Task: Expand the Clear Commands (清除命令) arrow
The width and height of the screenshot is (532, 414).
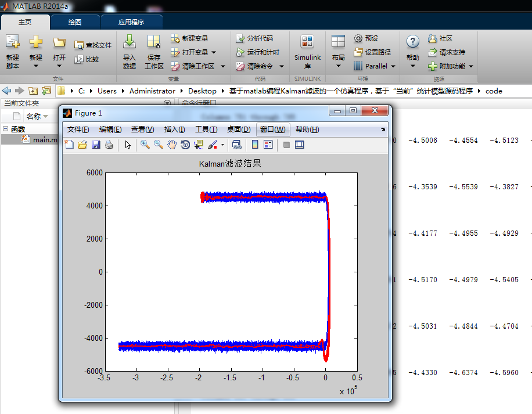Action: [x=282, y=66]
